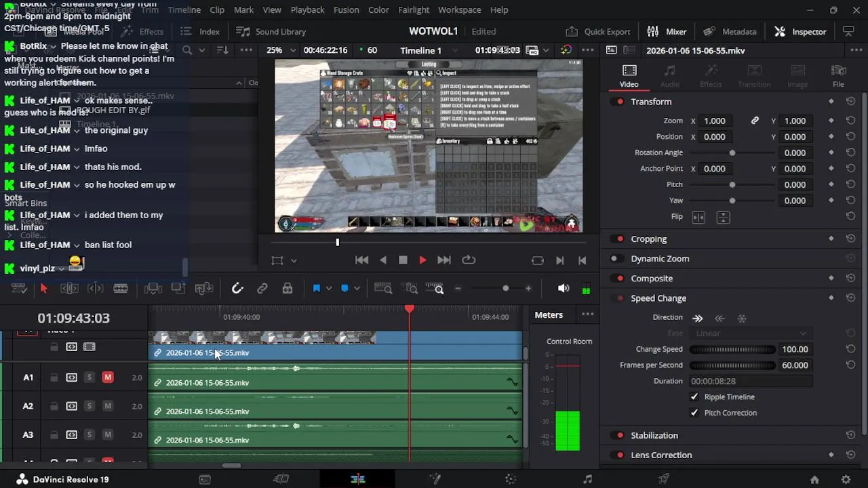Open the Fusion menu
Screen dimensions: 868x488
tap(346, 10)
